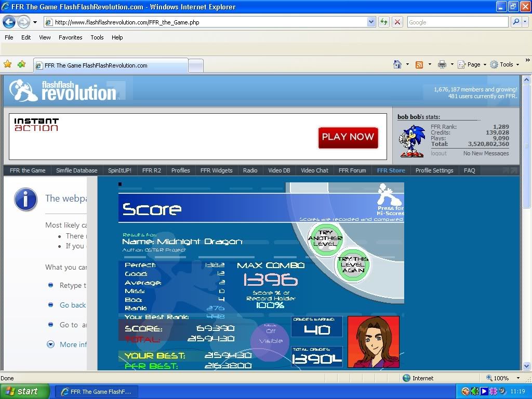Click the PLAY NOW red button
This screenshot has width=532, height=399.
[348, 137]
